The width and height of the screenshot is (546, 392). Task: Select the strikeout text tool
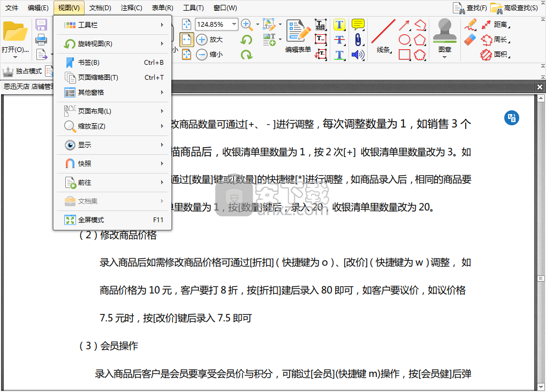click(339, 40)
